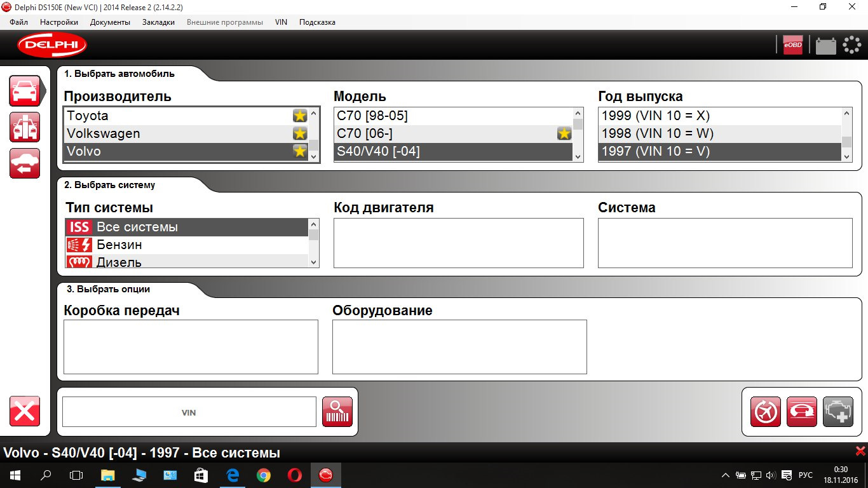Open the VIN menu
Viewport: 868px width, 488px height.
pos(281,22)
